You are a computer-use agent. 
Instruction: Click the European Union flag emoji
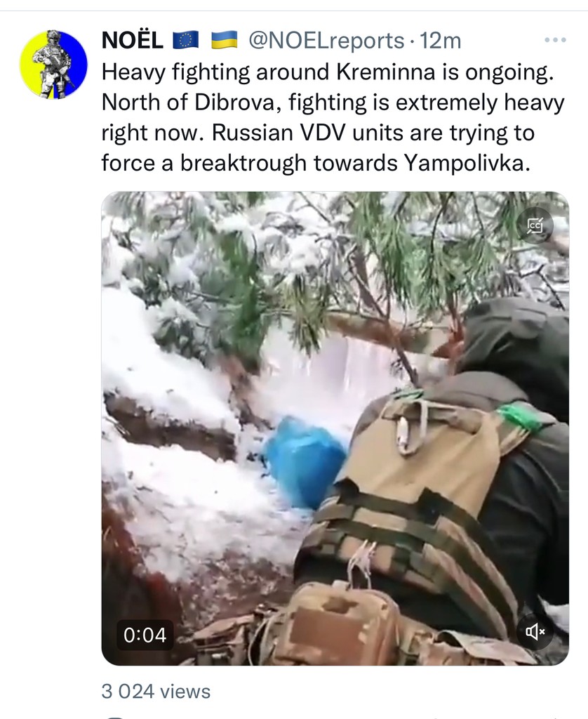point(186,40)
